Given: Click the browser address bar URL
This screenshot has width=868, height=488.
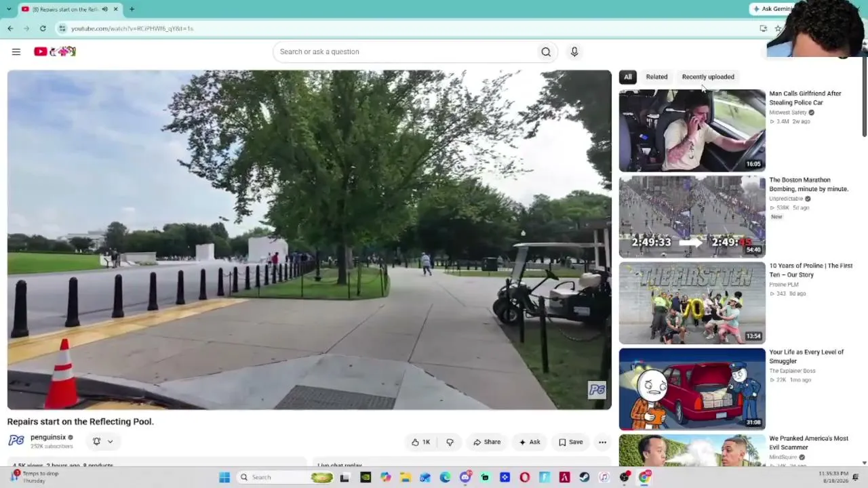Looking at the screenshot, I should coord(132,28).
